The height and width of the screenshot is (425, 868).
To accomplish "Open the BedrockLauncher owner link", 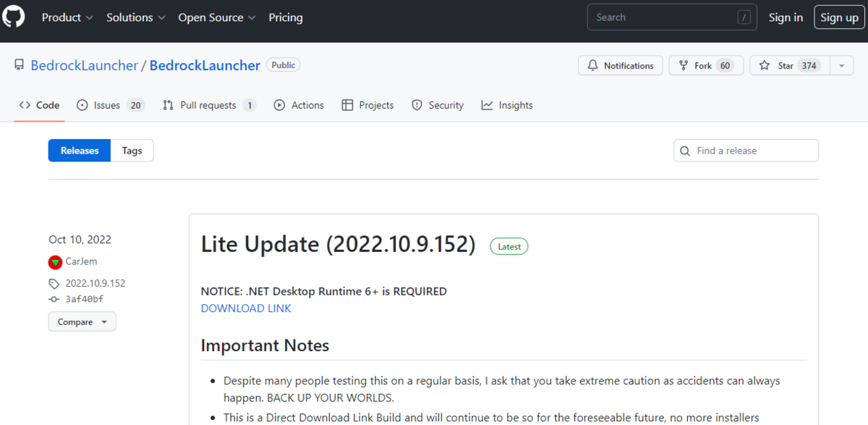I will coord(84,65).
